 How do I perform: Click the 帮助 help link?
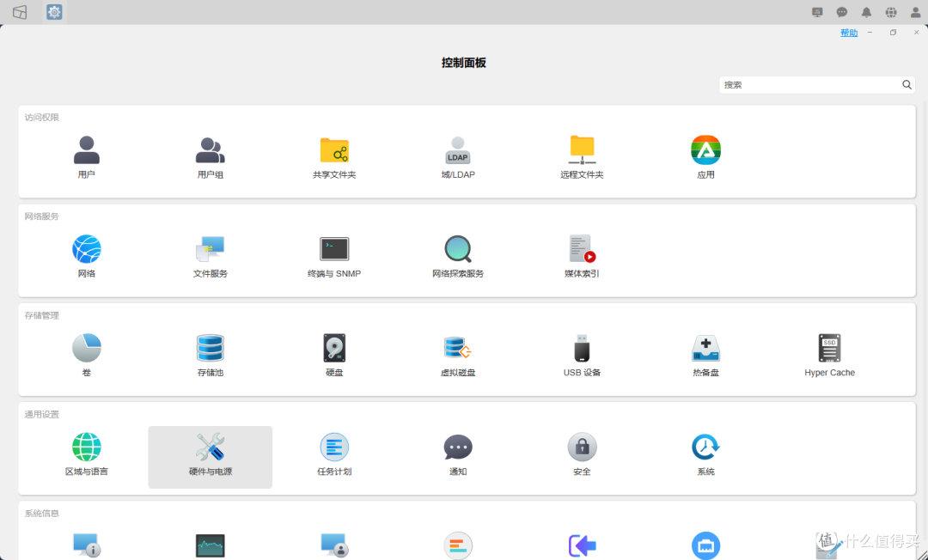click(x=849, y=33)
